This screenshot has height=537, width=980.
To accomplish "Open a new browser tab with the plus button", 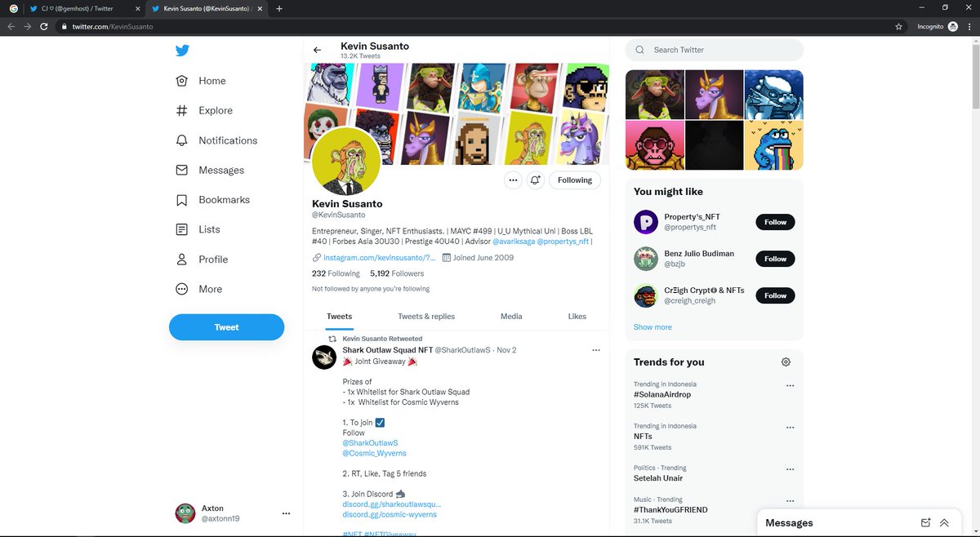I will (279, 8).
